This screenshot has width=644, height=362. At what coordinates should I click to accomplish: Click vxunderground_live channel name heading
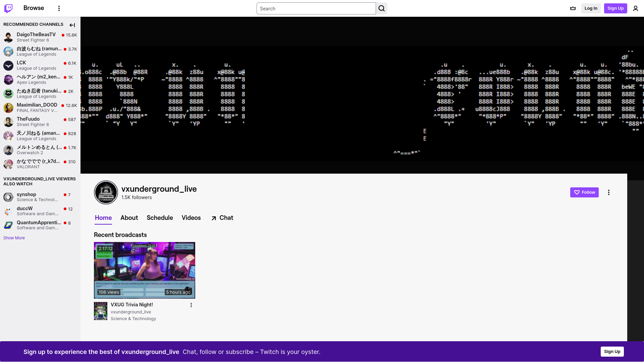click(x=159, y=189)
